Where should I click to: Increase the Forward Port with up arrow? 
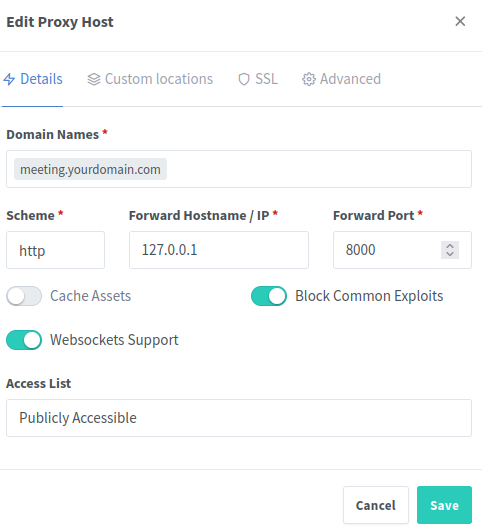450,246
